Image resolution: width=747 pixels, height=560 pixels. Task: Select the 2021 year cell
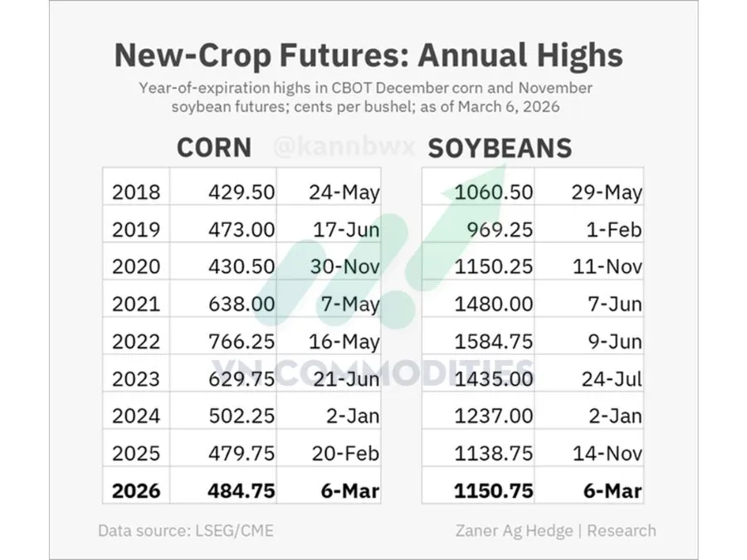[x=136, y=304]
